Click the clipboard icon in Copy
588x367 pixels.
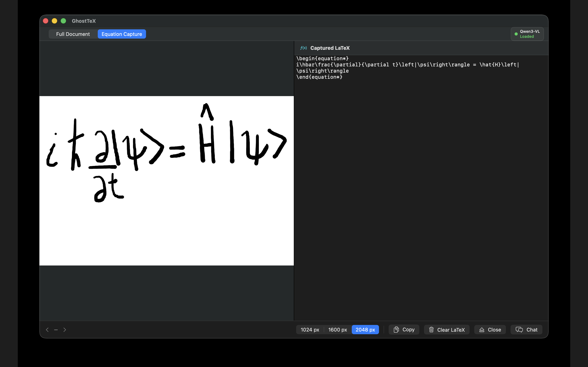396,329
